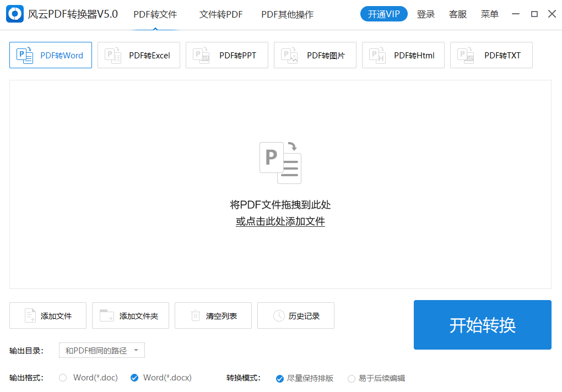562x392 pixels.
Task: Click the PDF转Html tab label
Action: click(414, 56)
